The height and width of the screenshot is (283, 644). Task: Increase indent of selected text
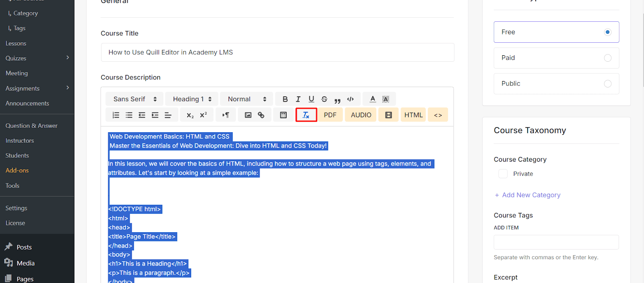coord(155,115)
